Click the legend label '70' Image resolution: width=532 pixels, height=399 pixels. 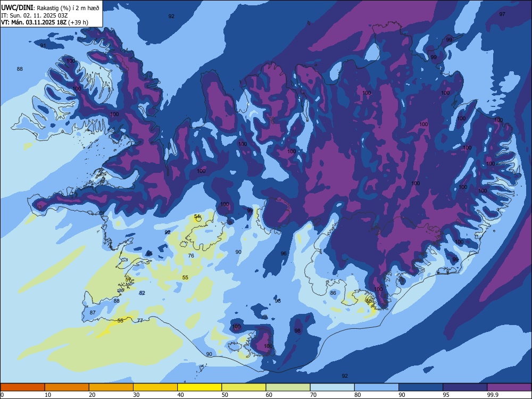pyautogui.click(x=313, y=395)
